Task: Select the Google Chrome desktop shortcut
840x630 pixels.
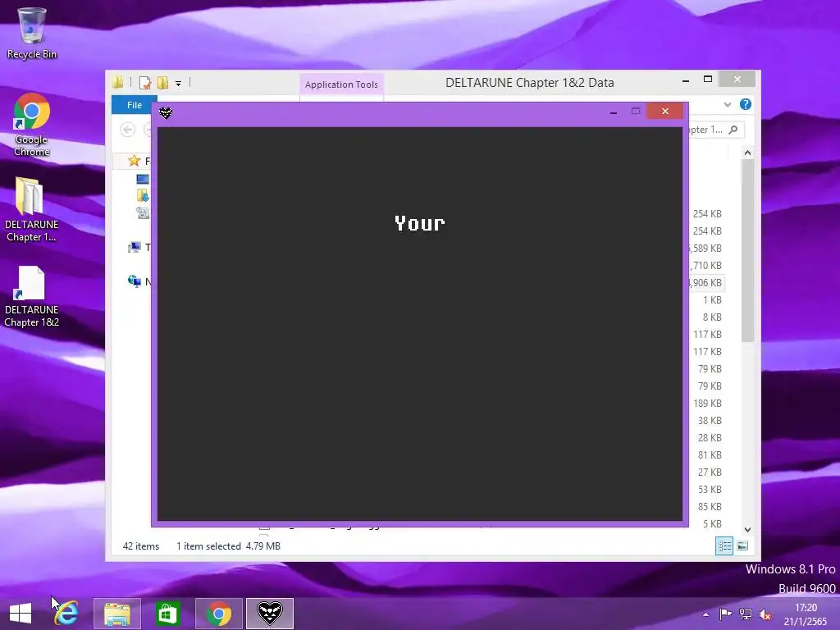Action: tap(32, 125)
